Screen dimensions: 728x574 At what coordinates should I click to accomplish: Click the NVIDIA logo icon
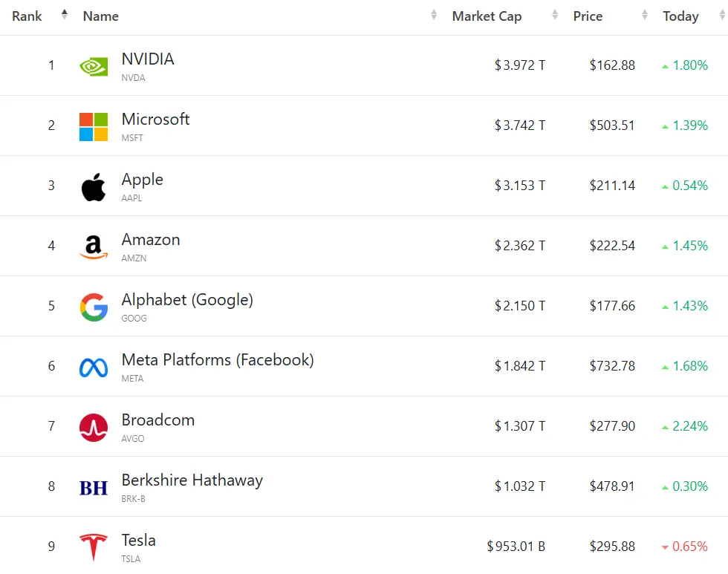(x=94, y=66)
